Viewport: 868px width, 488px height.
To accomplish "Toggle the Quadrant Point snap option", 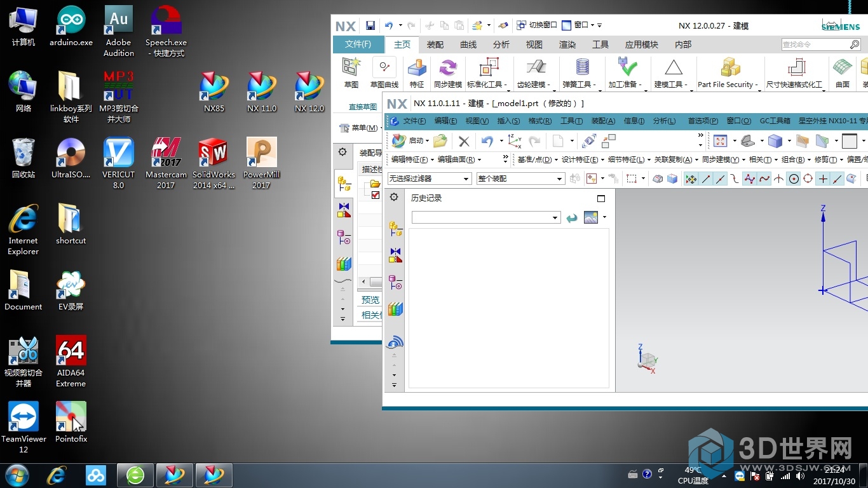I will click(808, 179).
